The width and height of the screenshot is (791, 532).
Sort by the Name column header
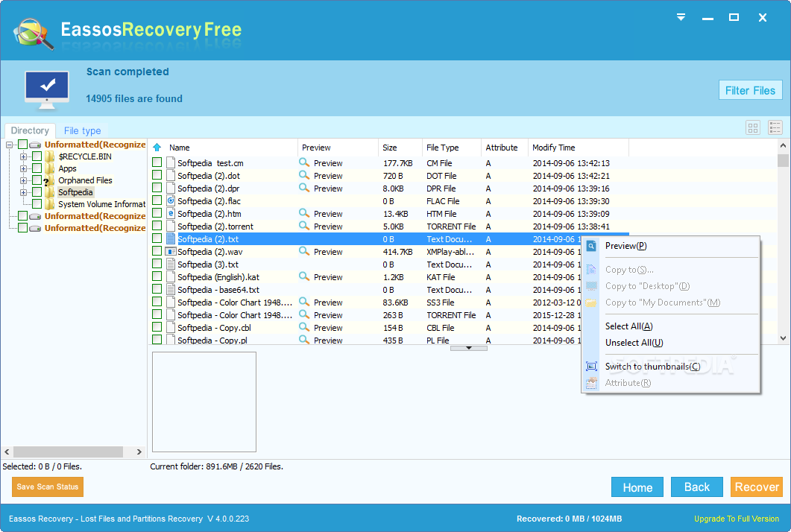180,148
